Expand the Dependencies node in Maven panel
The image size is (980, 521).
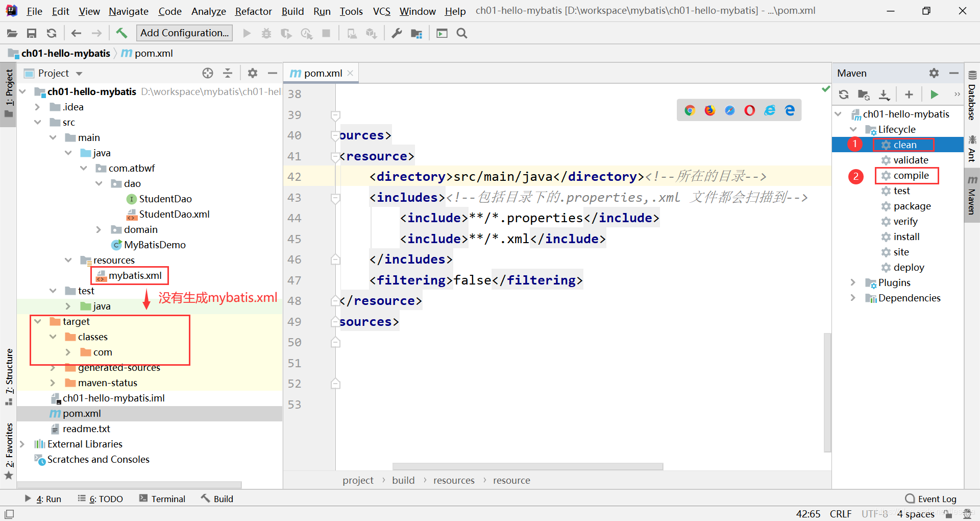point(852,298)
